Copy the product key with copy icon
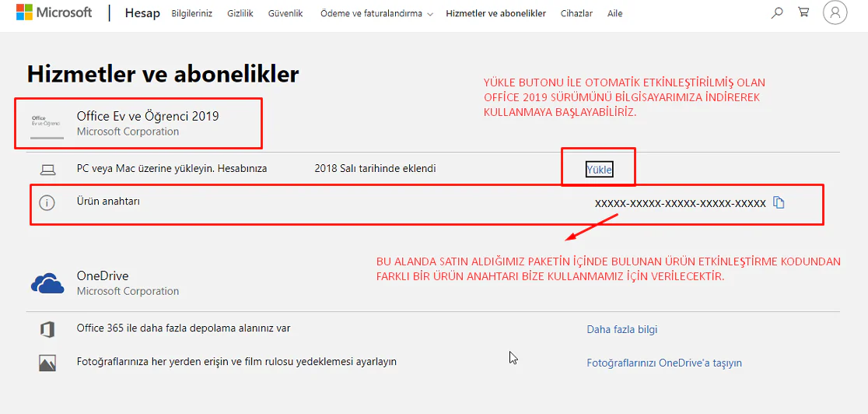Viewport: 868px width, 414px height. click(779, 203)
